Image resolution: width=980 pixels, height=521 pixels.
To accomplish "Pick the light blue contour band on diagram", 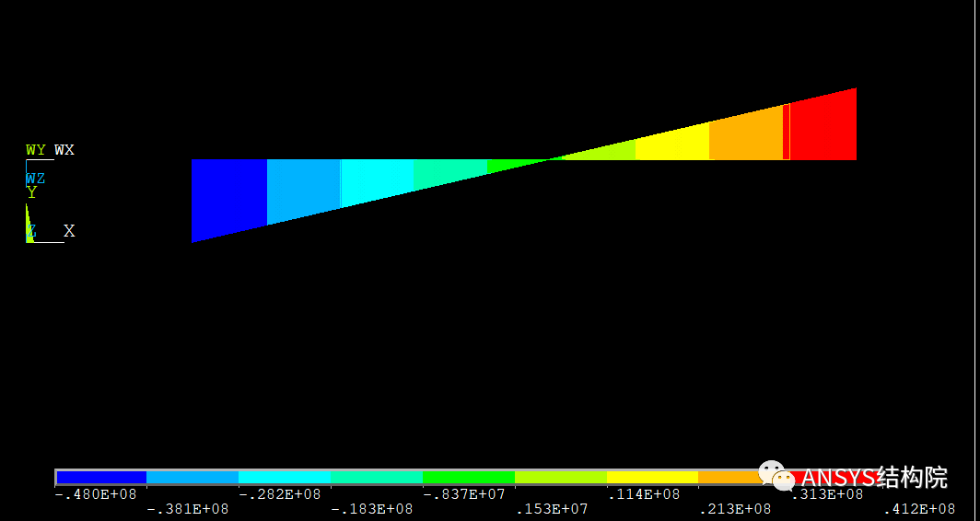I will point(304,186).
